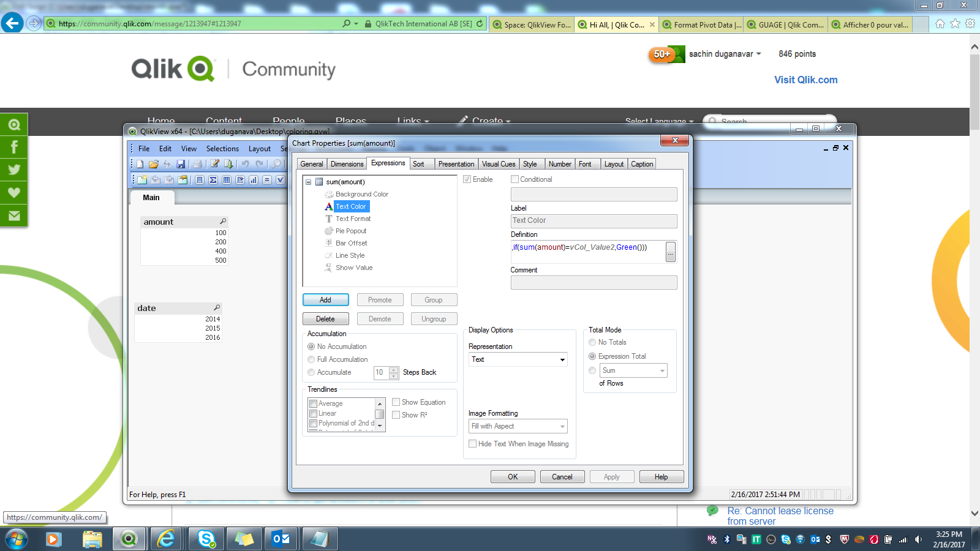Click OK in Chart Properties

[x=513, y=477]
